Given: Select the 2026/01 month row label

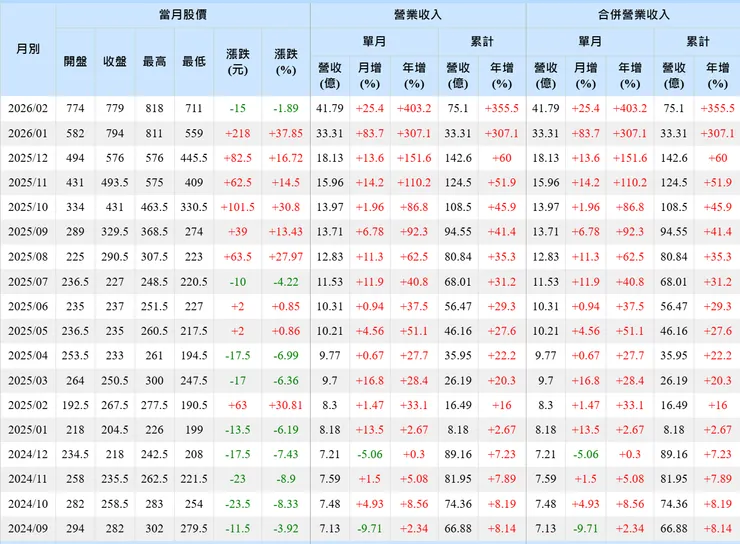Looking at the screenshot, I should (28, 134).
